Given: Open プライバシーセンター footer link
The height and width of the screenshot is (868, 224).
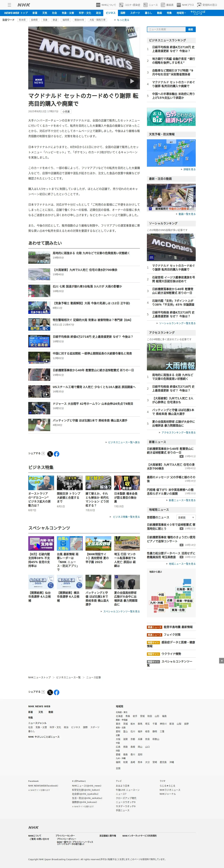Looking at the screenshot, I should pyautogui.click(x=65, y=836).
